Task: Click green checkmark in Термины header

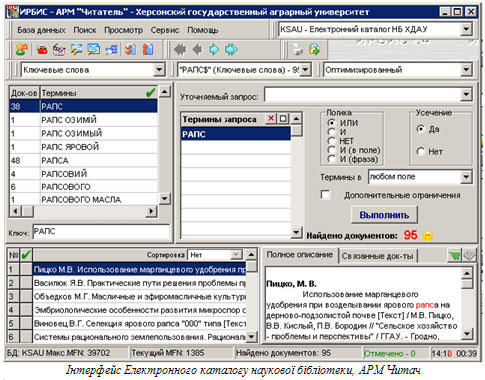Action: (x=151, y=92)
